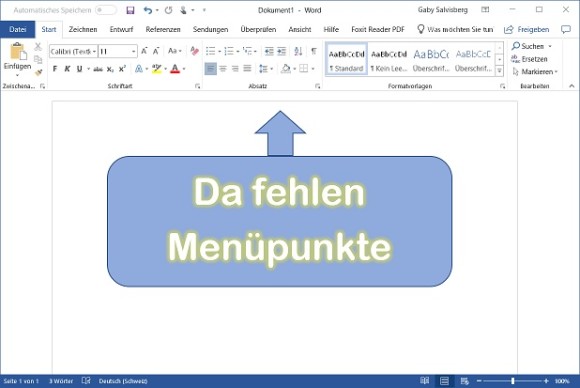Screen dimensions: 580x388
Task: Click the Ersetzen button
Action: (529, 59)
